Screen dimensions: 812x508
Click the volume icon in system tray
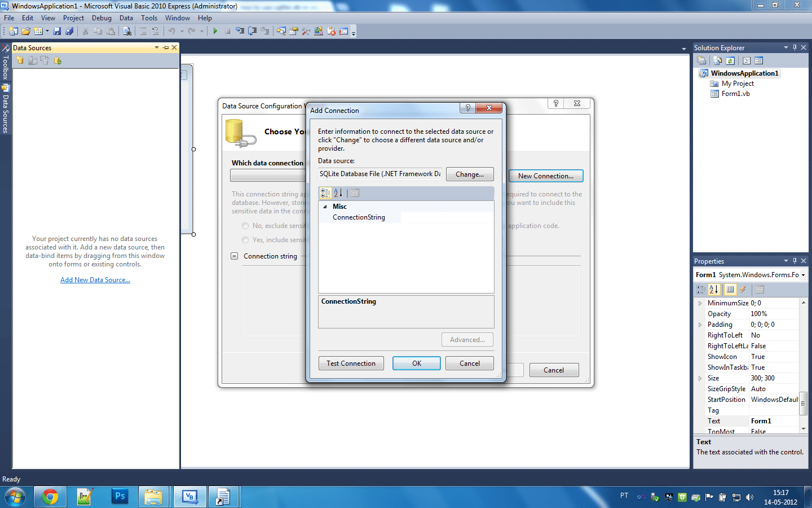(x=749, y=497)
